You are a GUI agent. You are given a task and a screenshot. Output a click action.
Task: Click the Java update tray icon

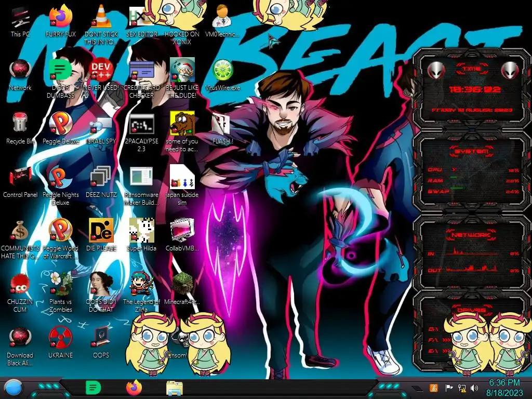pos(434,388)
